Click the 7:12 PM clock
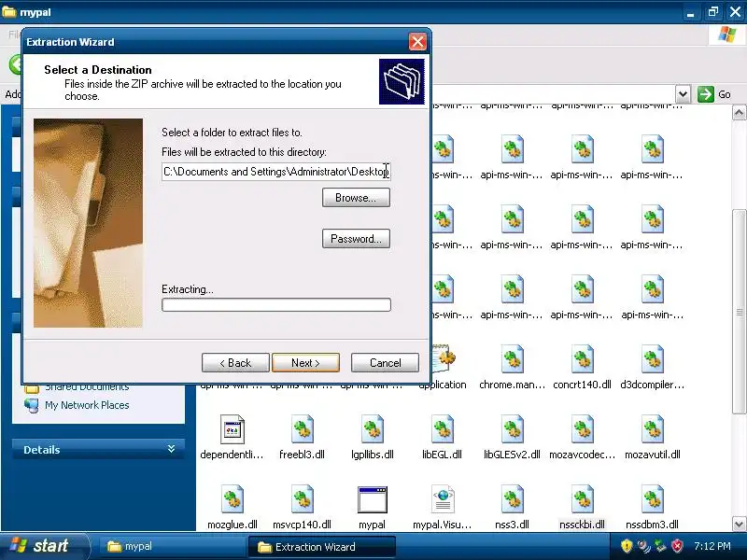The height and width of the screenshot is (560, 747). [x=712, y=546]
